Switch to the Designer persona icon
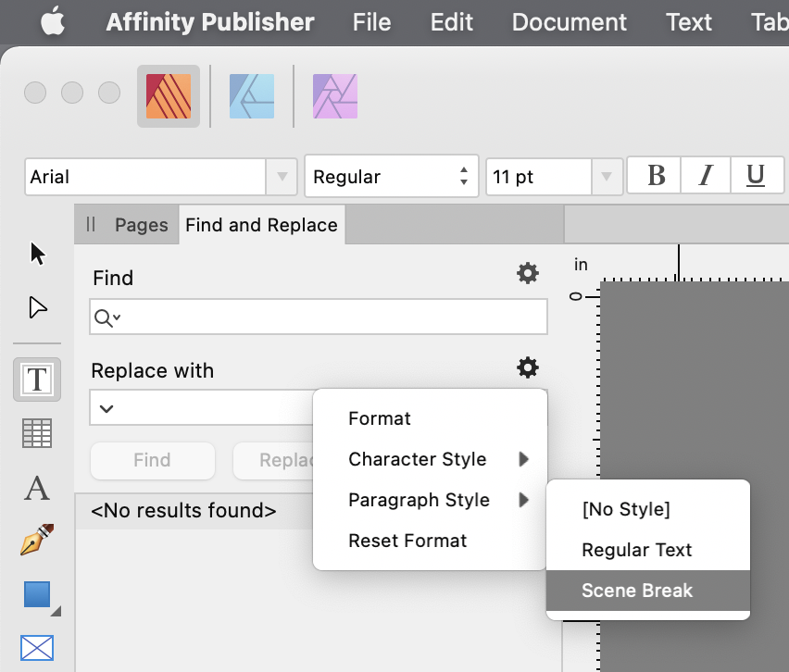This screenshot has height=672, width=789. point(252,95)
